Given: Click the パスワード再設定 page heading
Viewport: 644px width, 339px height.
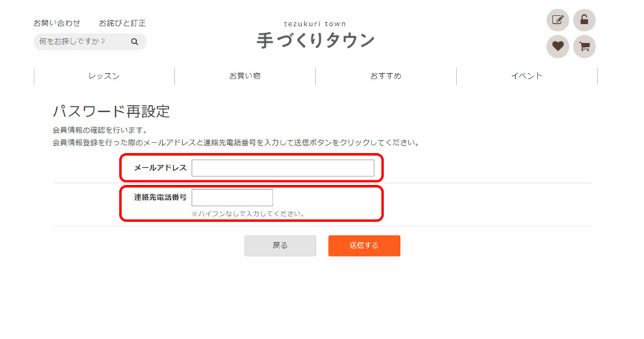Looking at the screenshot, I should [111, 112].
